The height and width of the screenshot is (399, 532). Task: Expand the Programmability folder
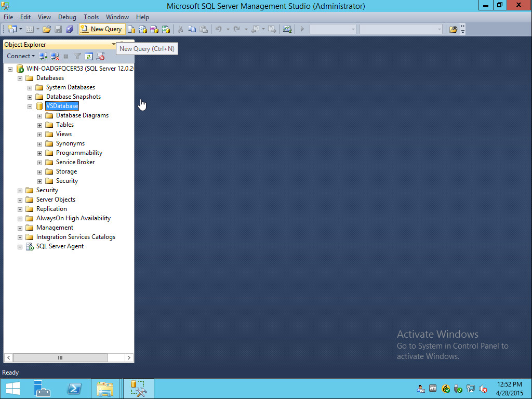pyautogui.click(x=39, y=153)
